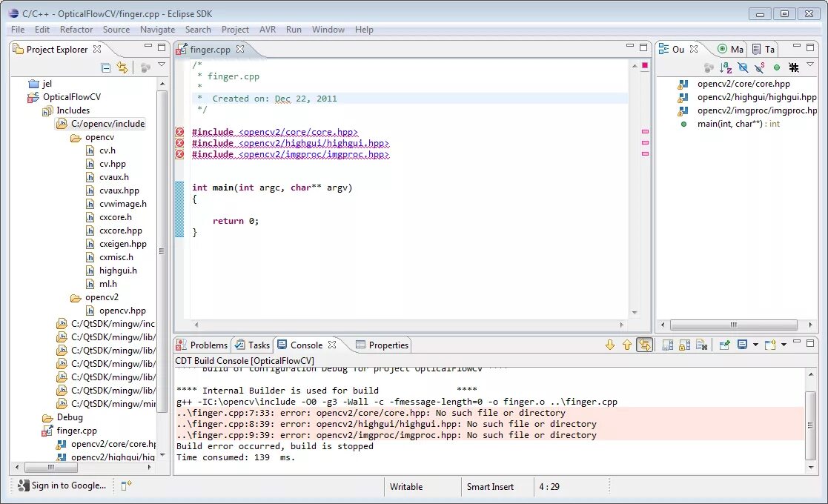The width and height of the screenshot is (828, 504).
Task: Open the Refactor menu
Action: [x=76, y=30]
